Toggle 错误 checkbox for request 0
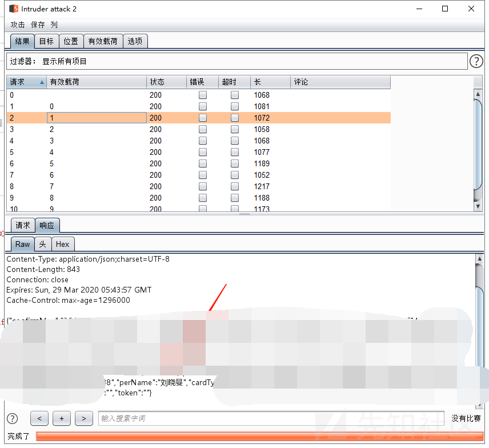The image size is (489, 448). [203, 95]
